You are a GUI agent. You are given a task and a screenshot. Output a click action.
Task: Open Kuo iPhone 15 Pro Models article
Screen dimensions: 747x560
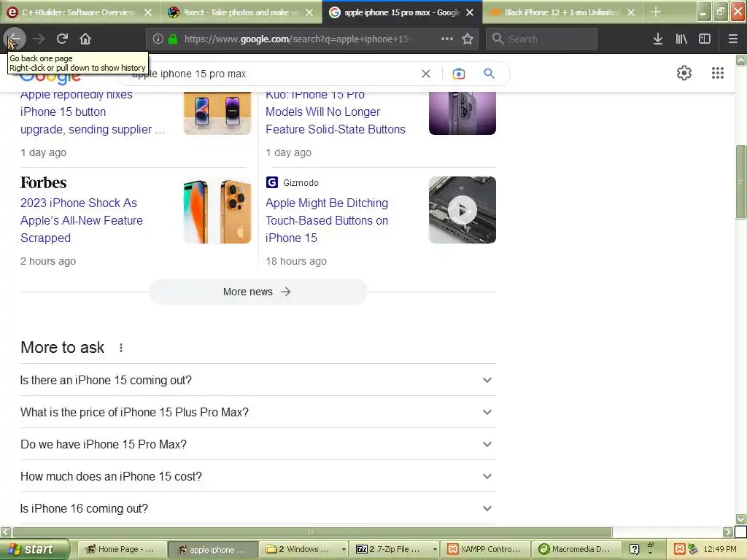[336, 112]
